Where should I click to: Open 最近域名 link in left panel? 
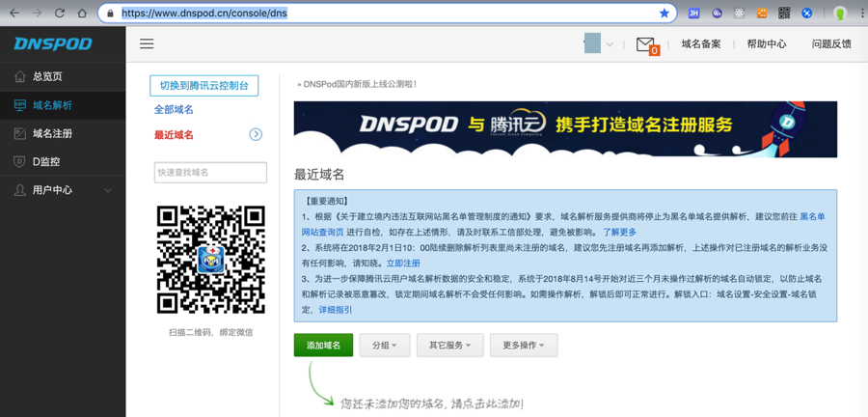click(x=174, y=134)
